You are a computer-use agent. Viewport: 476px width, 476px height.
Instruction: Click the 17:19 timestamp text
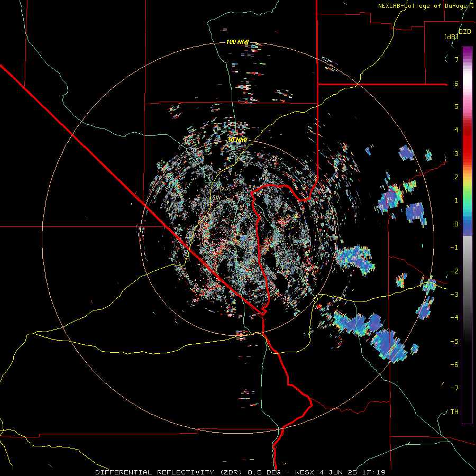374,472
